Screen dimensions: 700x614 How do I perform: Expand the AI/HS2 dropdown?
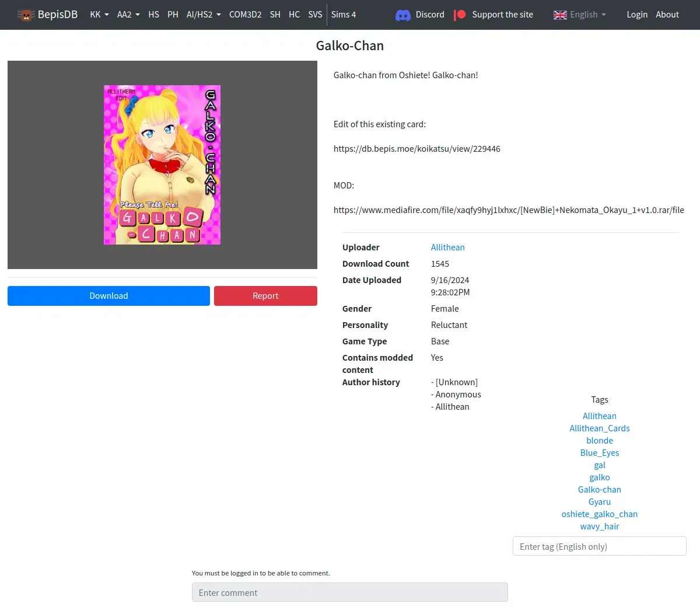pyautogui.click(x=204, y=15)
